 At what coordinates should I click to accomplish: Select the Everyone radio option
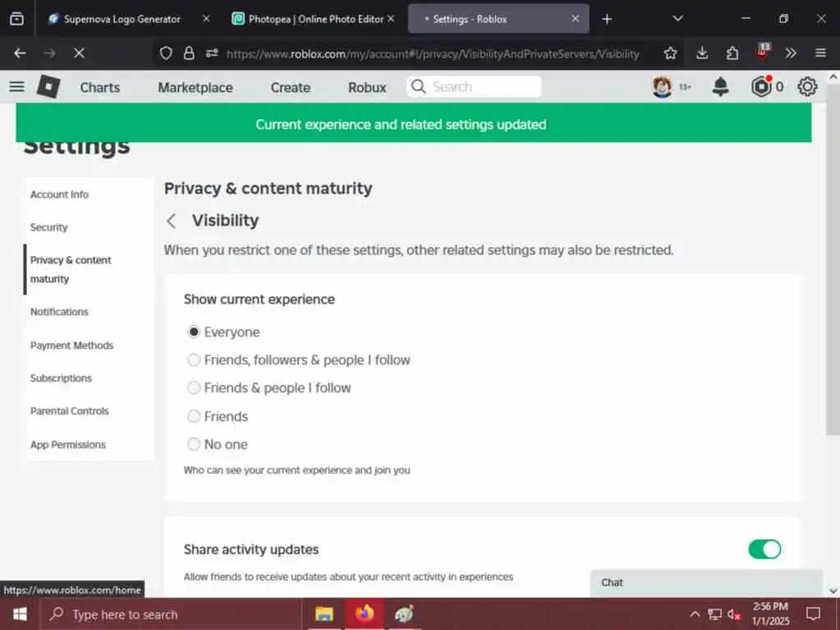(194, 332)
